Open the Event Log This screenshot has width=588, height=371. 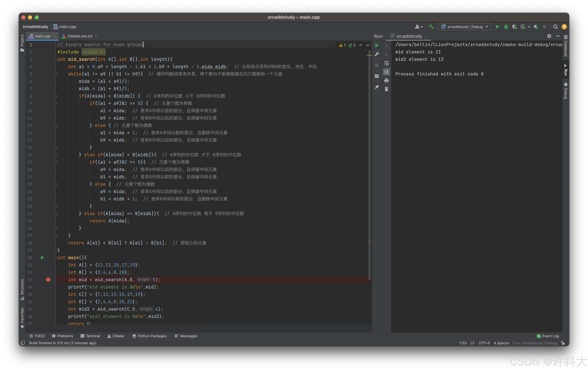548,336
